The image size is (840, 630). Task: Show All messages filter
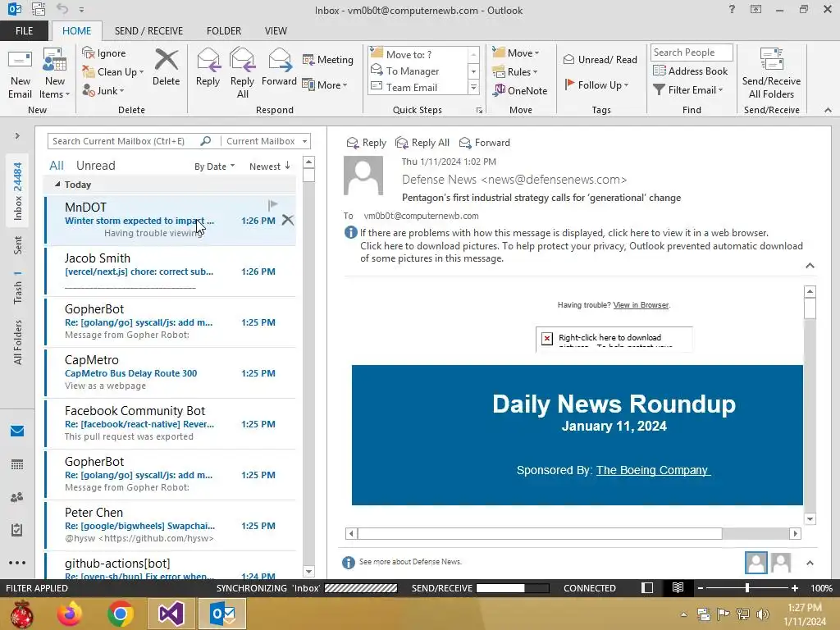[x=57, y=166]
